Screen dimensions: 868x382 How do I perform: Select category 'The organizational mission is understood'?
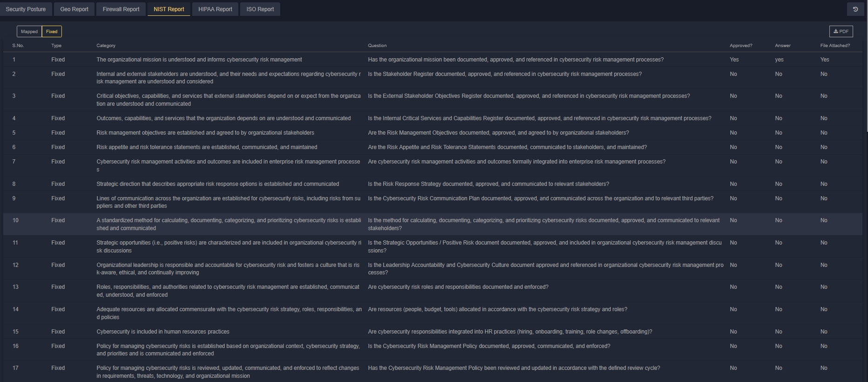pyautogui.click(x=199, y=60)
